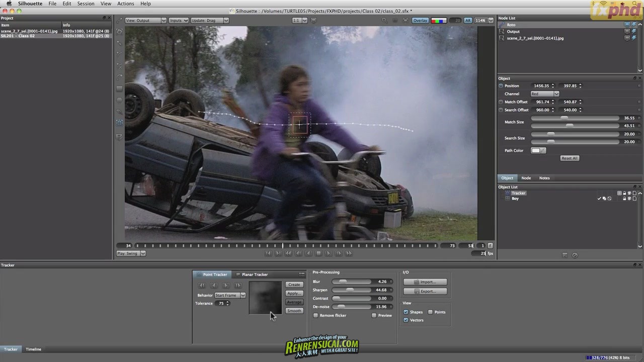
Task: Toggle Match Offset stopwatch icon
Action: click(x=501, y=102)
